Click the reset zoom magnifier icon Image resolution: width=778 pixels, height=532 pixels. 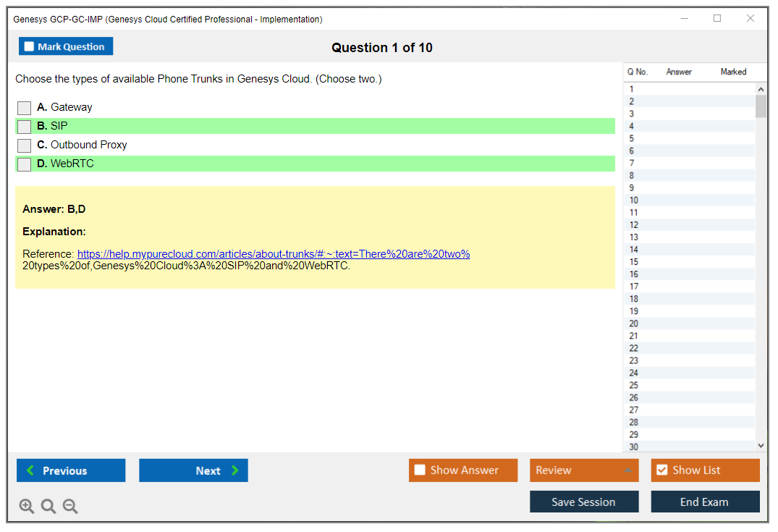[48, 507]
